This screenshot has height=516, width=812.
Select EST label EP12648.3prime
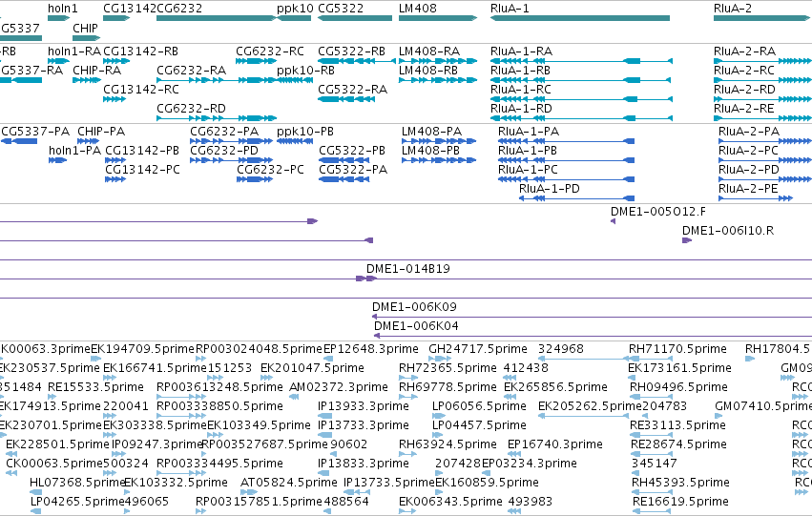pyautogui.click(x=371, y=349)
